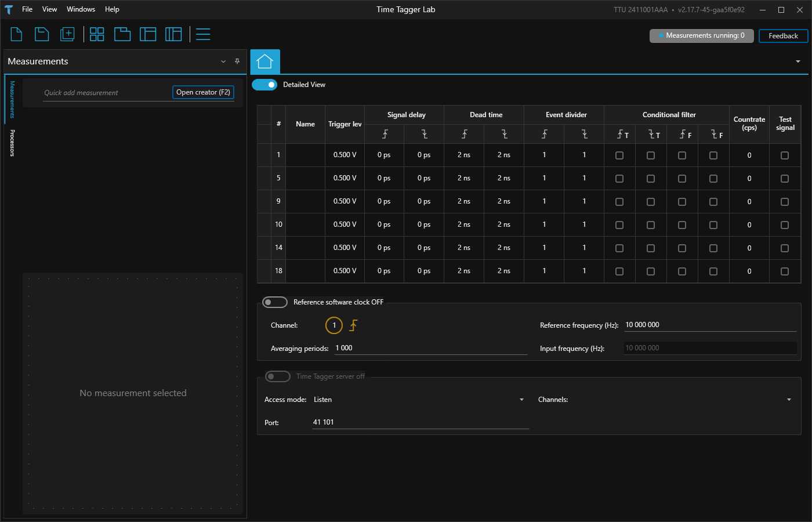Expand the Measurements panel chevron menu
Viewport: 812px width, 522px height.
click(223, 61)
